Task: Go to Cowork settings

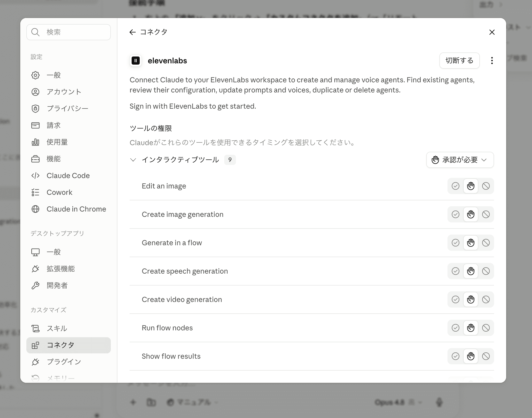Action: (x=69, y=192)
